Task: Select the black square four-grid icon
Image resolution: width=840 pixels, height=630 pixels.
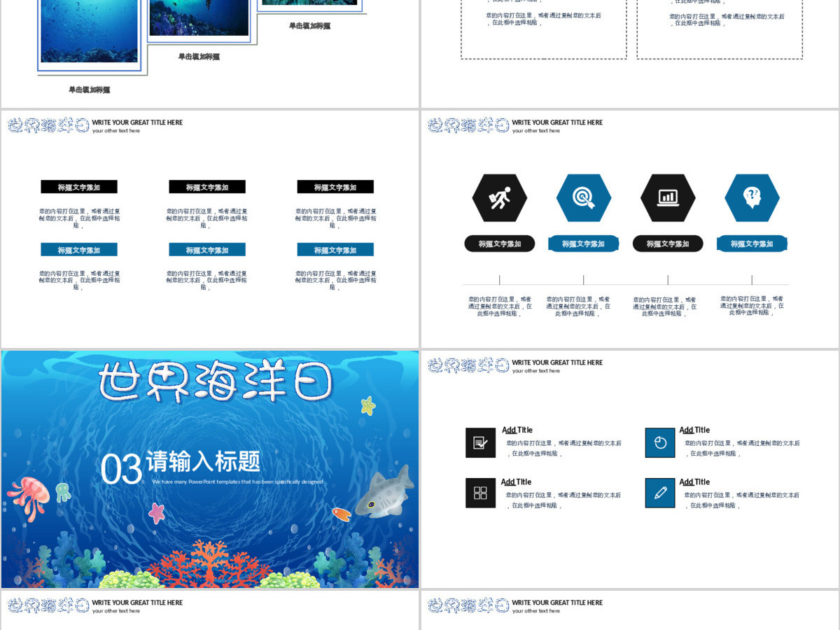Action: [x=480, y=493]
